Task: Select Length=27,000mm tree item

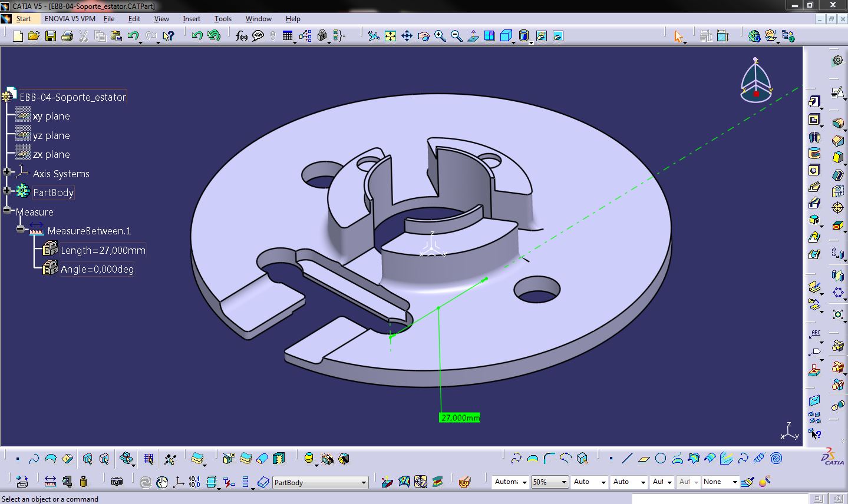Action: 103,250
